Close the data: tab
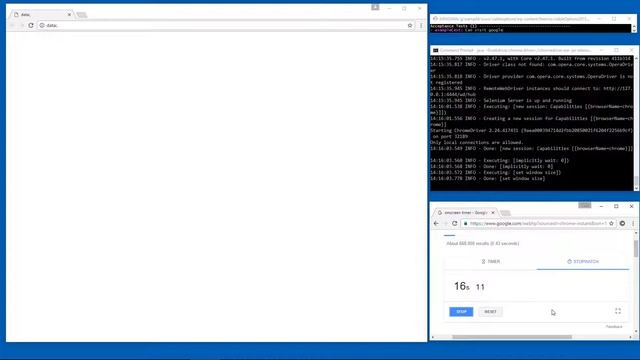 point(69,15)
